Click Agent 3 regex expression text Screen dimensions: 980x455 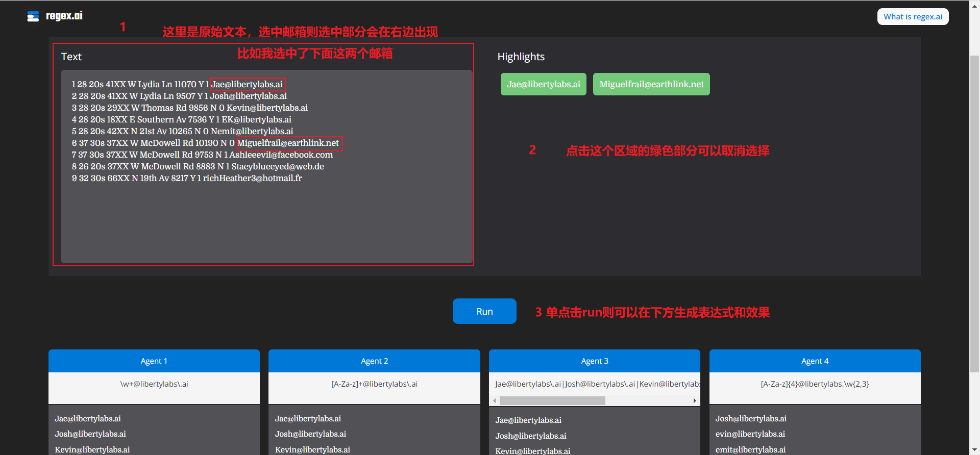pos(597,384)
